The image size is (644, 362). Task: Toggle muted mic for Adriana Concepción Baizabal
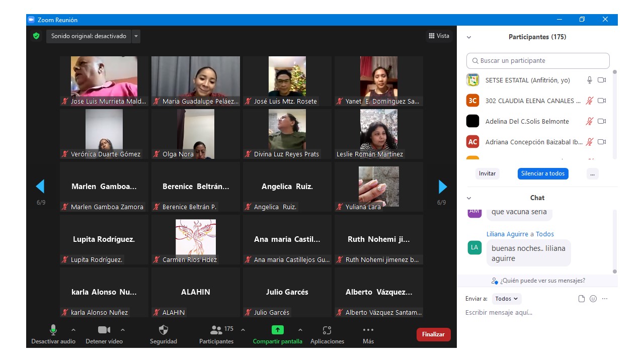click(x=590, y=142)
